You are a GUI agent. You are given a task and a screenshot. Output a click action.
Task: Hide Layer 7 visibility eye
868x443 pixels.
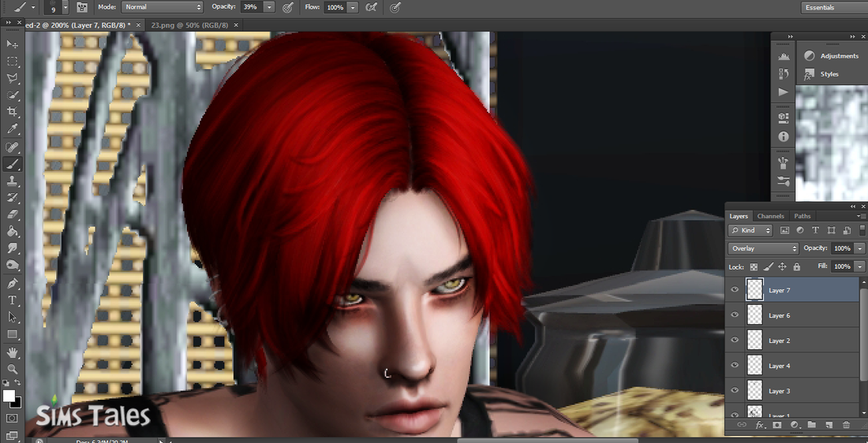[735, 289]
